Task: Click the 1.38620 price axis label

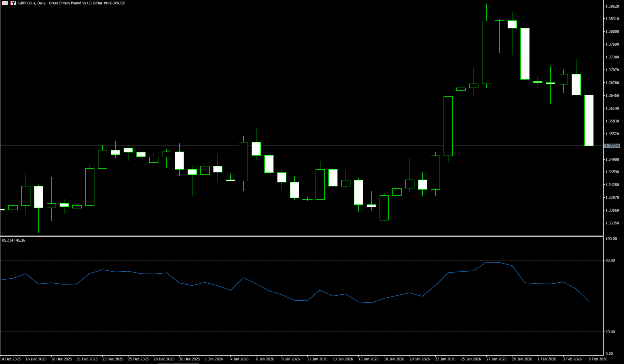Action: 612,6
